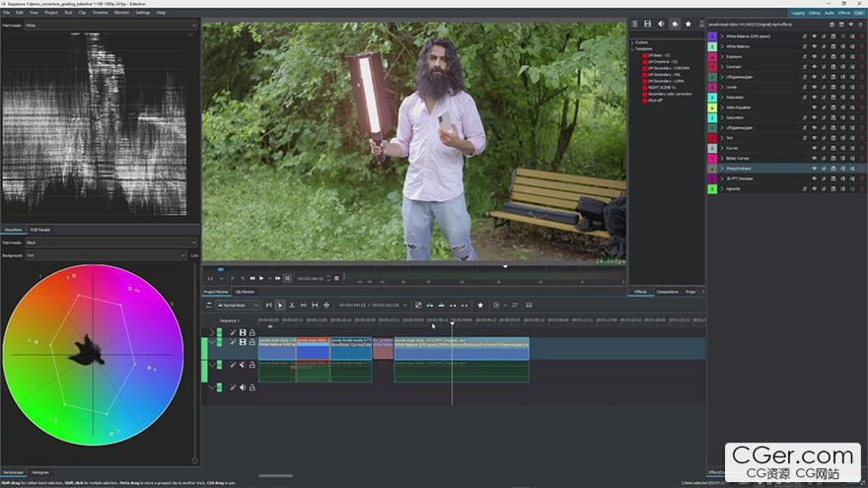
Task: Show video effects film icon
Action: [647, 24]
